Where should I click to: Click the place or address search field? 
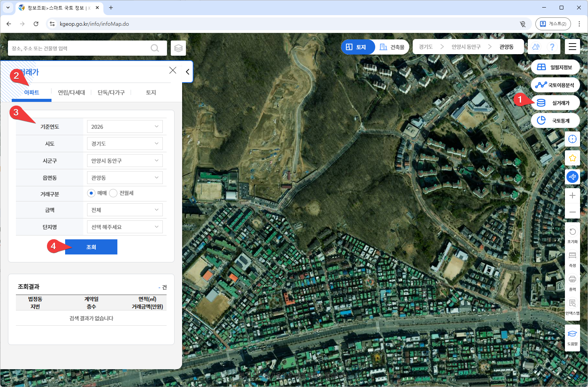80,48
